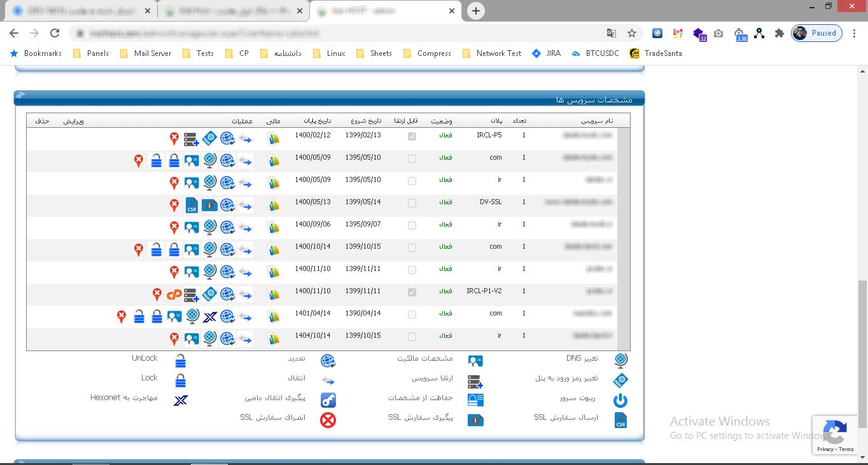Go back to previous page
Viewport: 868px width, 465px height.
coord(14,33)
